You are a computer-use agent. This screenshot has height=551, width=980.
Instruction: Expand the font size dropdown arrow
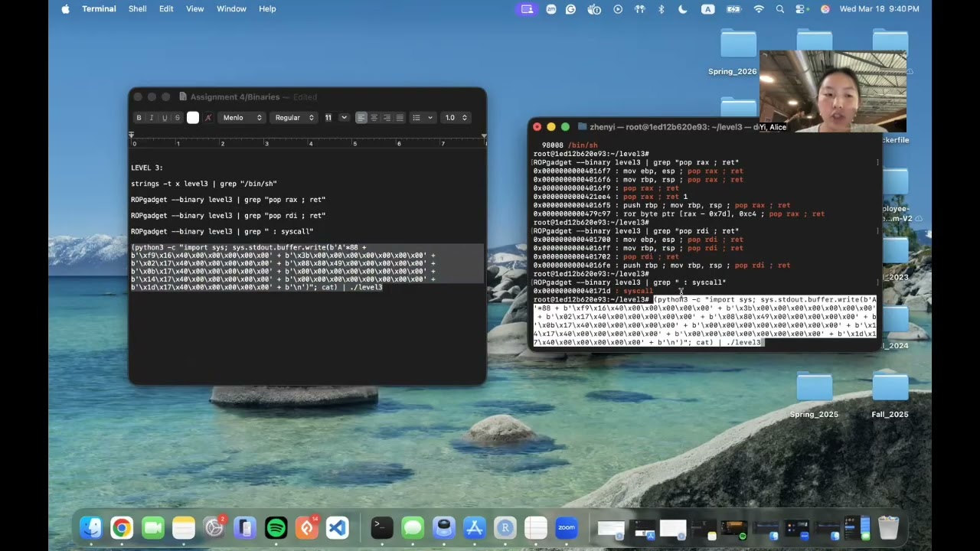pos(344,118)
